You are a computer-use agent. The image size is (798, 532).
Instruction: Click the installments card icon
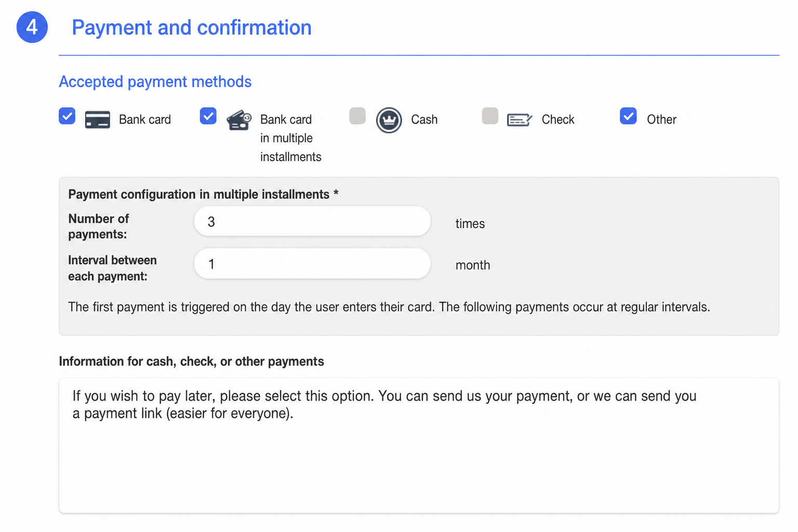tap(239, 120)
